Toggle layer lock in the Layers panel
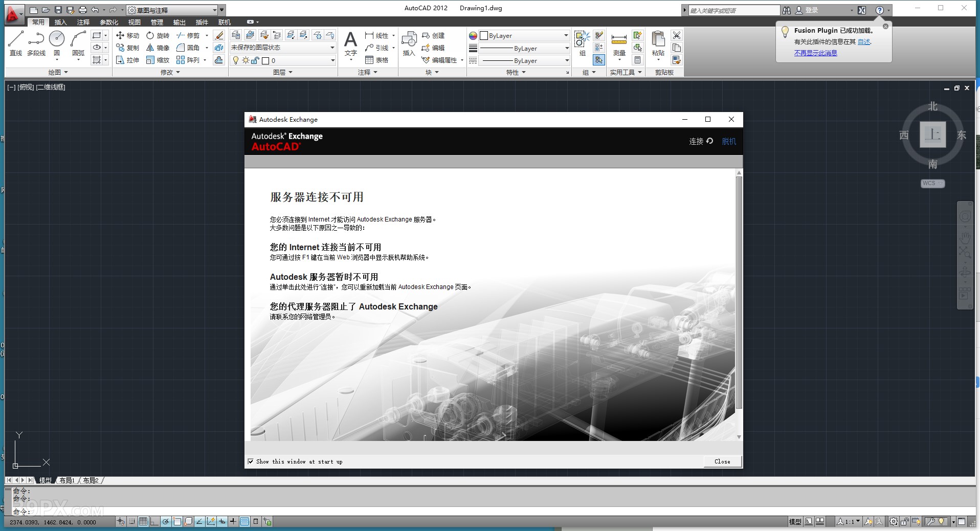Screen dimensions: 980x531 (255, 60)
